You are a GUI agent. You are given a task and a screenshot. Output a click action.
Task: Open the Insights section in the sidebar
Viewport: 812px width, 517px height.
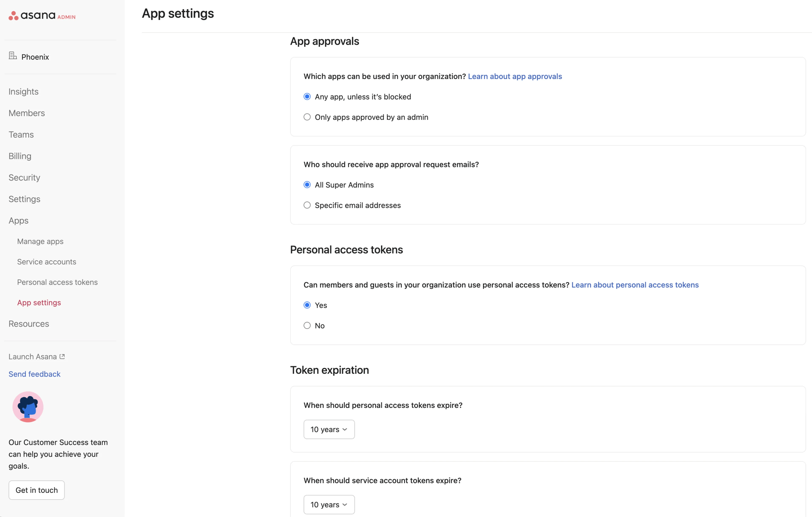click(23, 91)
